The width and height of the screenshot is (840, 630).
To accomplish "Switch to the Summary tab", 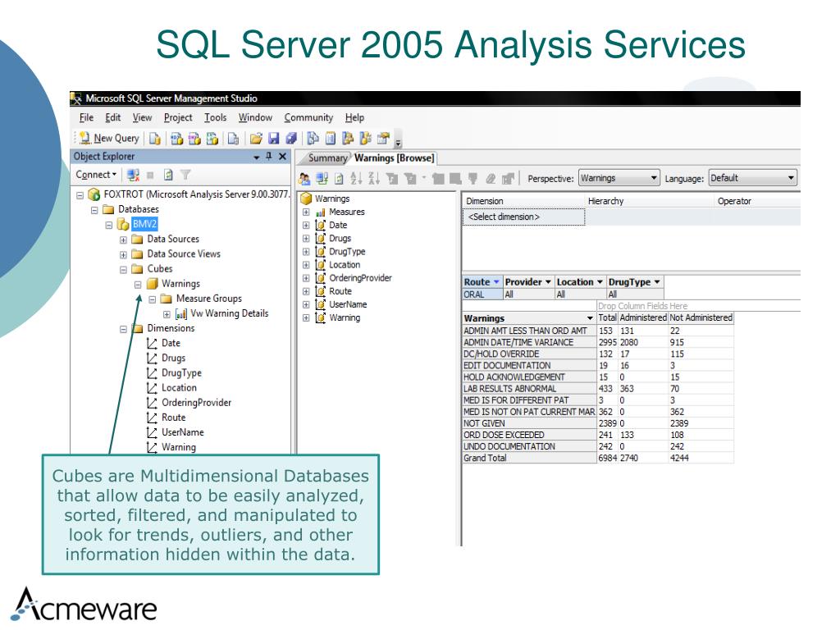I will click(327, 158).
